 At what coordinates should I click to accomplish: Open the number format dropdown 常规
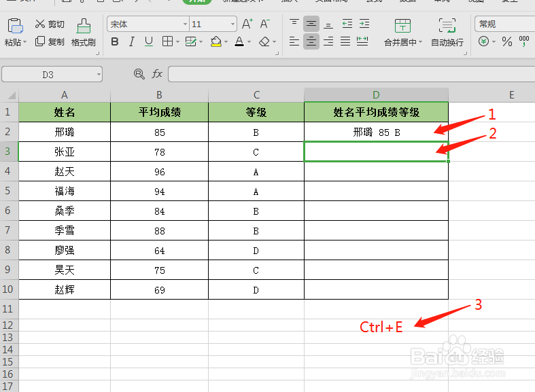505,24
